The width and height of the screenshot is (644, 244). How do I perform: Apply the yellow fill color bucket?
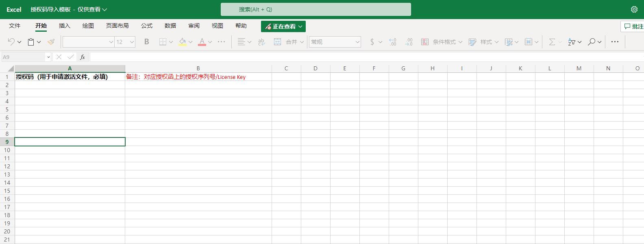tap(183, 41)
